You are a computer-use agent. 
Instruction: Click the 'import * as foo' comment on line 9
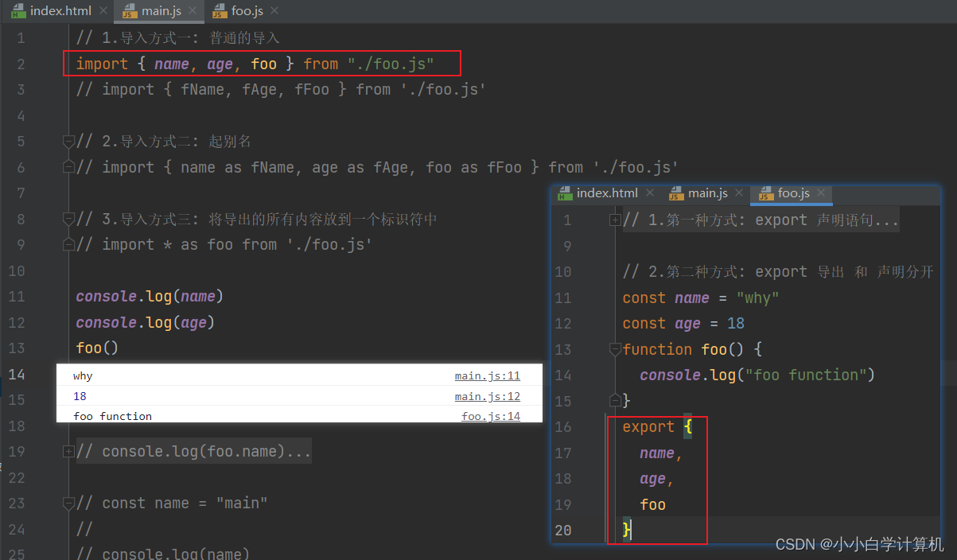pos(224,244)
